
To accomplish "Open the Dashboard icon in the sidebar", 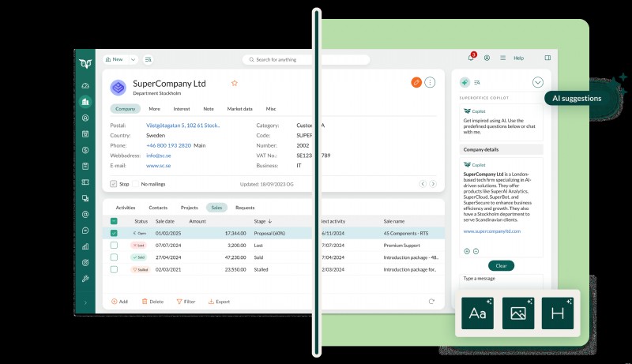I will [85, 86].
